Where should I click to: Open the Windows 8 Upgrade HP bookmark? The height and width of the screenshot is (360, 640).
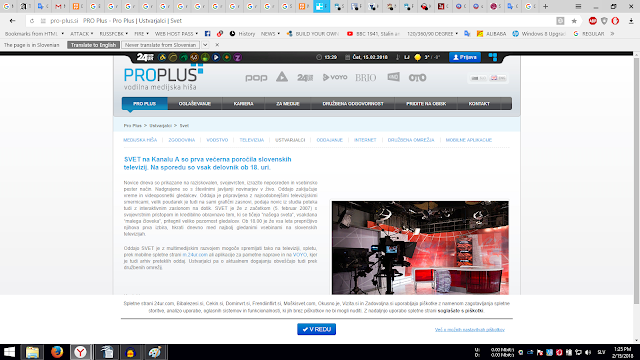539,34
